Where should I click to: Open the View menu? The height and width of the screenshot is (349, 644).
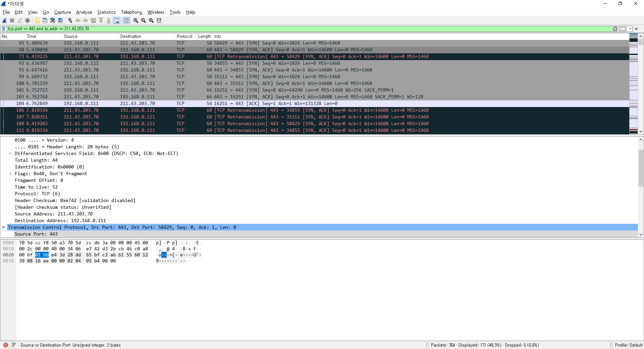coord(33,12)
